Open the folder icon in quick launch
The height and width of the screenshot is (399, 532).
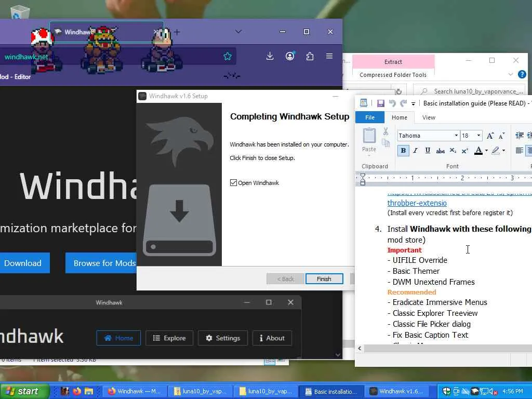point(89,391)
